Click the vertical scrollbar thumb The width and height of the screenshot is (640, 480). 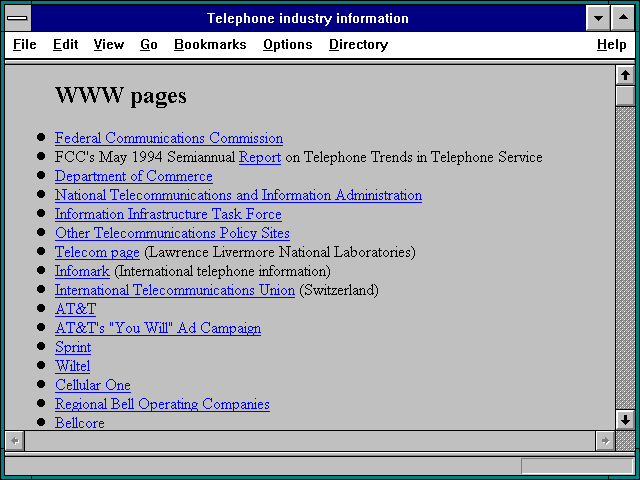click(625, 96)
